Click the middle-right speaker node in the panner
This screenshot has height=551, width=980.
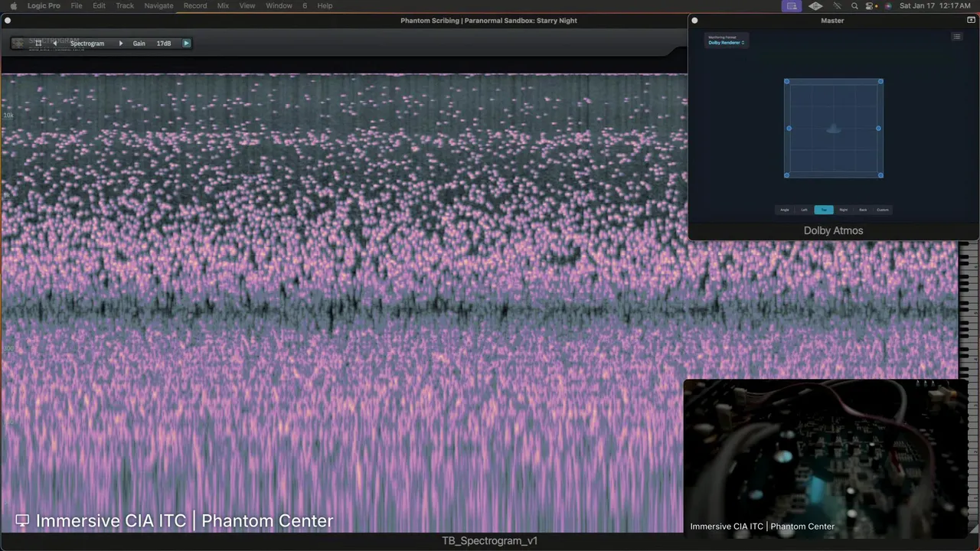(x=878, y=128)
